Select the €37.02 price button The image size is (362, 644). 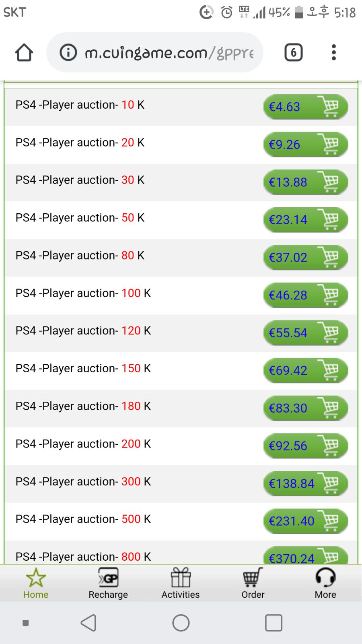(288, 258)
